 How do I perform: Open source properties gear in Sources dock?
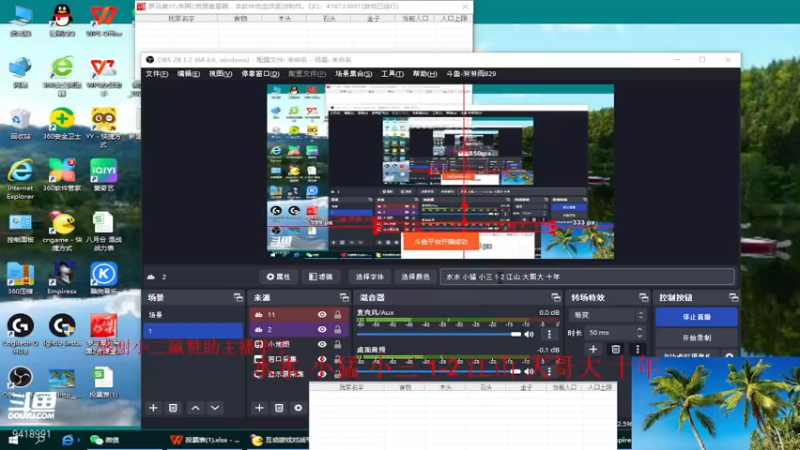[298, 408]
